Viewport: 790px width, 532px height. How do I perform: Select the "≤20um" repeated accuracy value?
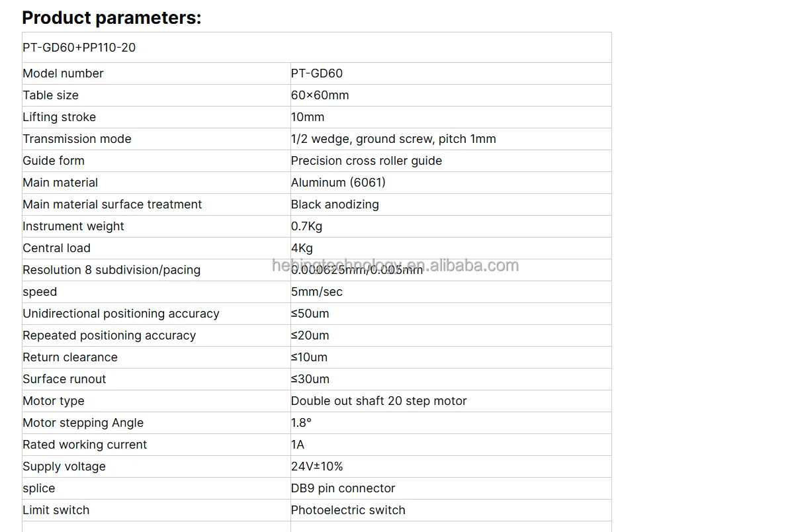(x=310, y=335)
